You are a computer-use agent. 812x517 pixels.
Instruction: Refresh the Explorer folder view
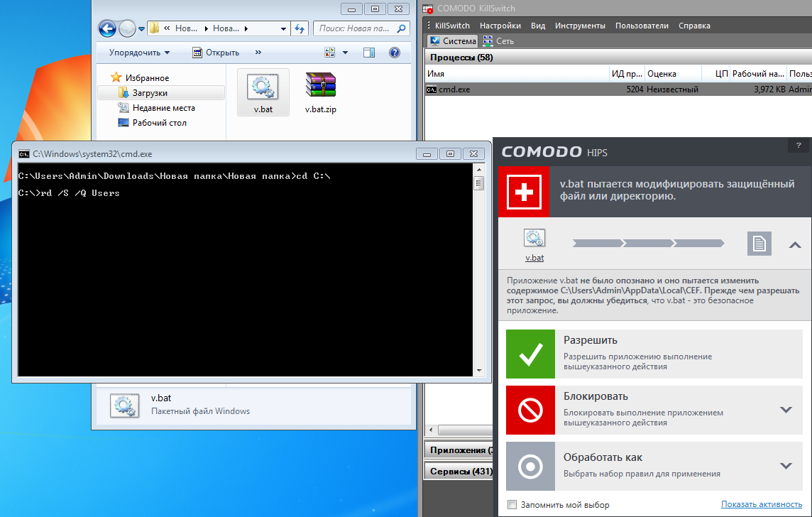pos(300,28)
